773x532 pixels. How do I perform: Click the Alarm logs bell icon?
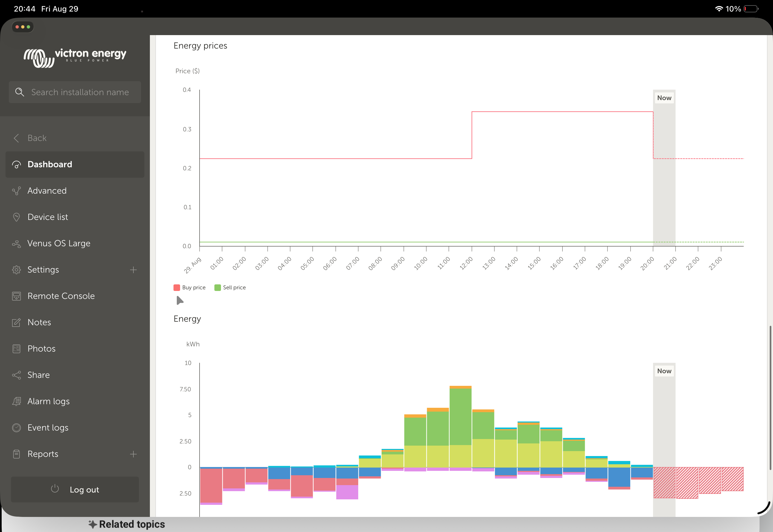coord(16,401)
